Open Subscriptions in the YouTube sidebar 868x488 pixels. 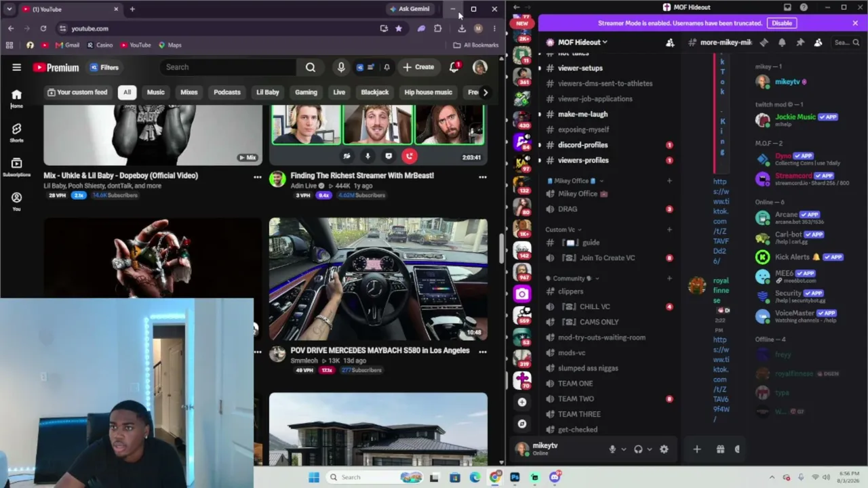click(16, 167)
